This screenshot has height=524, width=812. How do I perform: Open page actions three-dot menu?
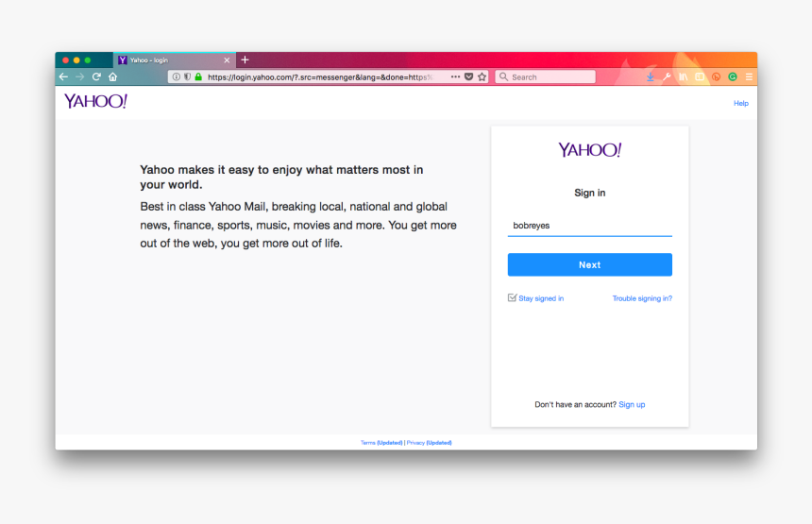(x=455, y=76)
